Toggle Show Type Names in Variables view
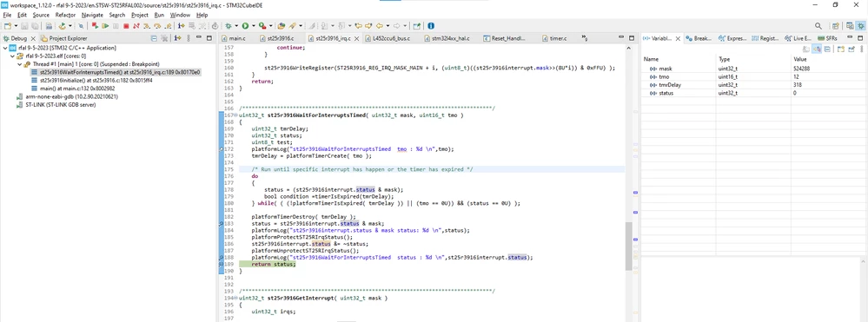This screenshot has width=868, height=322. pos(805,49)
